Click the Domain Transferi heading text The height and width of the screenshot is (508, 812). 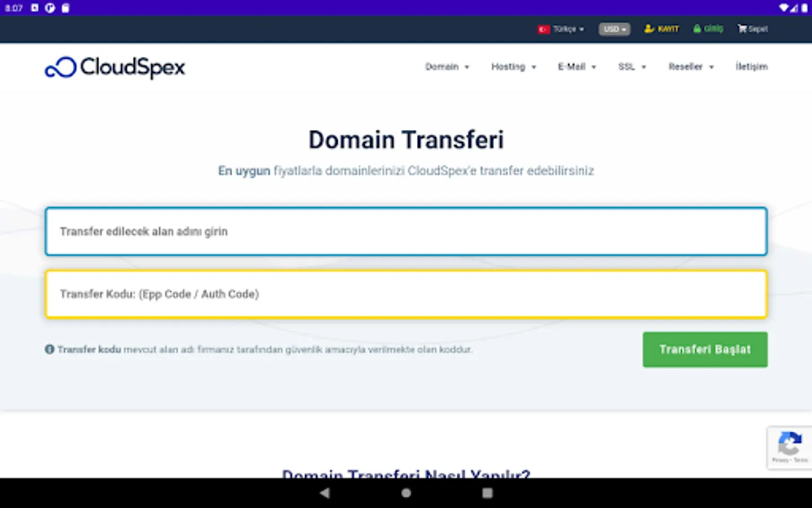[x=406, y=140]
